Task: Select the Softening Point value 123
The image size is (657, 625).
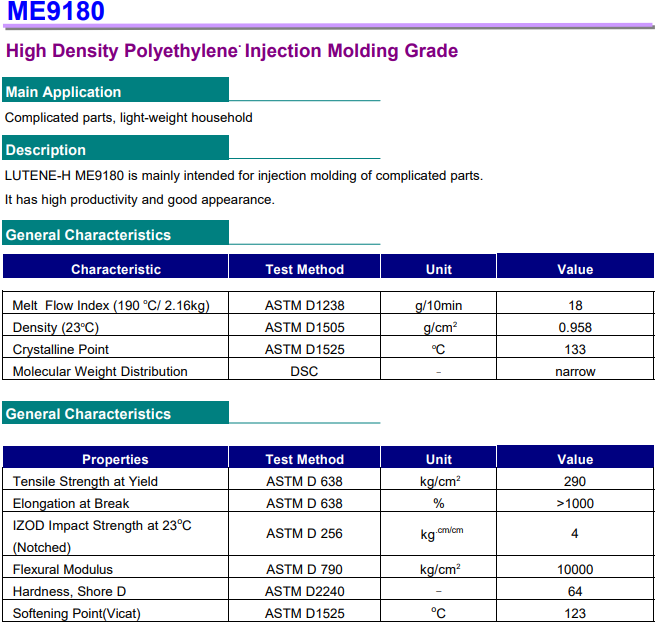Action: [x=575, y=614]
